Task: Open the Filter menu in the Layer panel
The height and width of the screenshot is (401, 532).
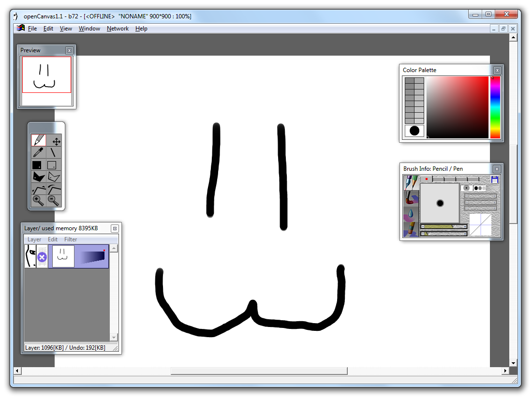Action: click(x=71, y=239)
